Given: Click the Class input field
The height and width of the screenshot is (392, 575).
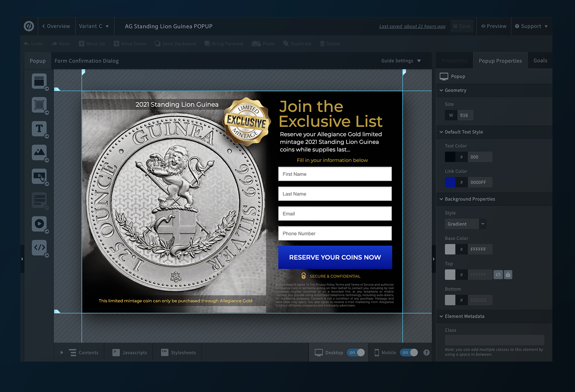Looking at the screenshot, I should click(494, 340).
